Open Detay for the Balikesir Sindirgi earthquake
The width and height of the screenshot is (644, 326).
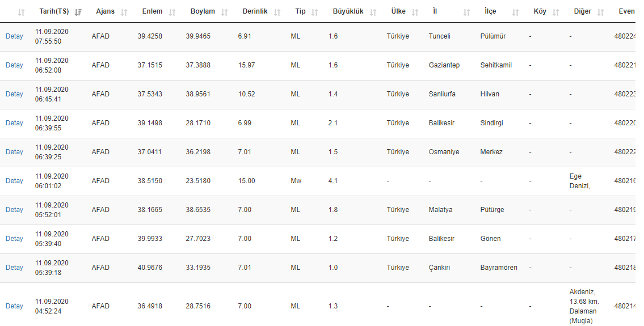[14, 123]
